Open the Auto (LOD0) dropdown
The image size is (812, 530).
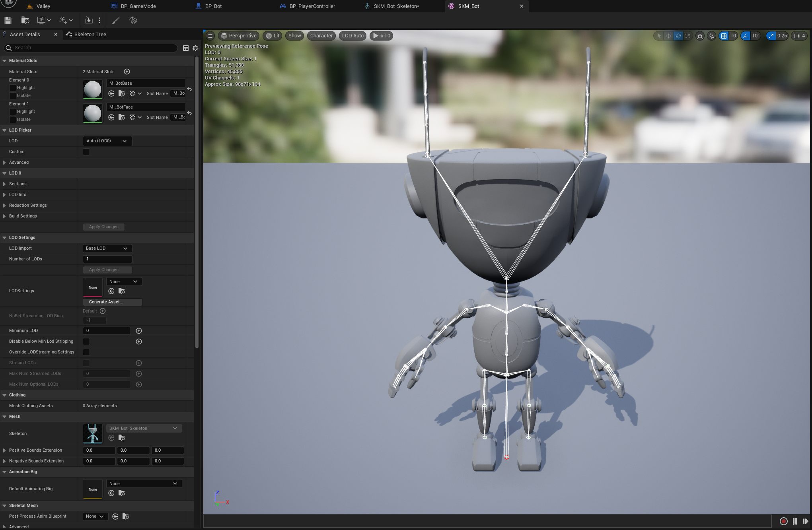(x=107, y=141)
